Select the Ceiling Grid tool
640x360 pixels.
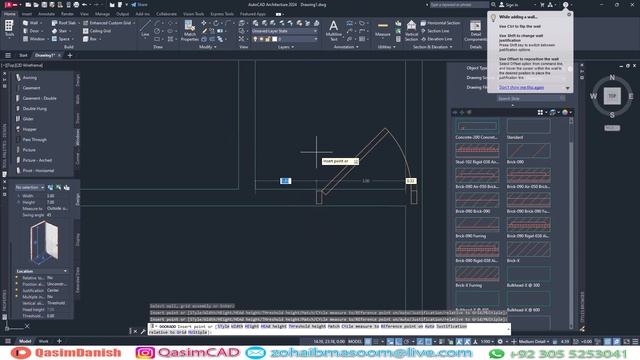point(97,31)
